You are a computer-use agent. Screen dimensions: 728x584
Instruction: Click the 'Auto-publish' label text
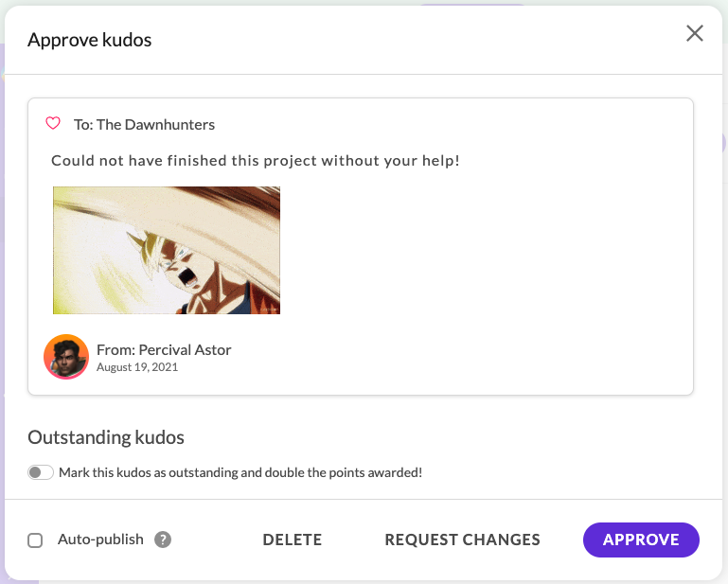[x=100, y=540]
